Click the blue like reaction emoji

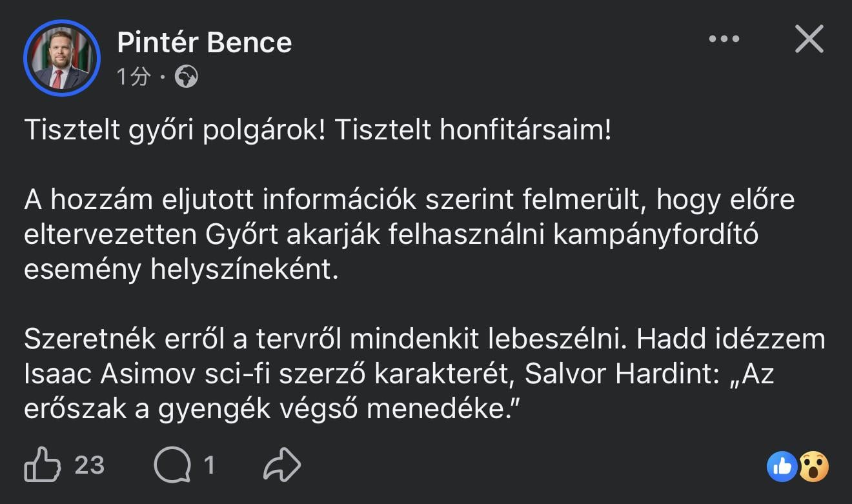[x=782, y=466]
